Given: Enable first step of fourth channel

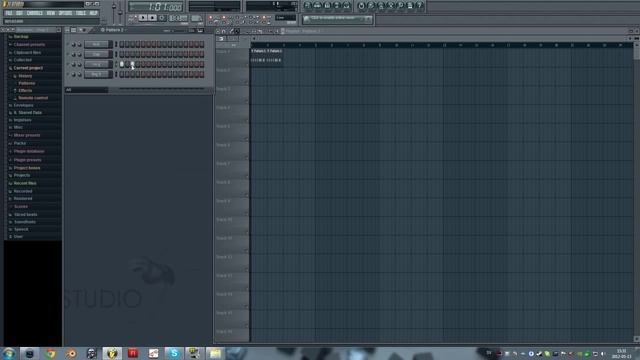Looking at the screenshot, I should coord(122,74).
